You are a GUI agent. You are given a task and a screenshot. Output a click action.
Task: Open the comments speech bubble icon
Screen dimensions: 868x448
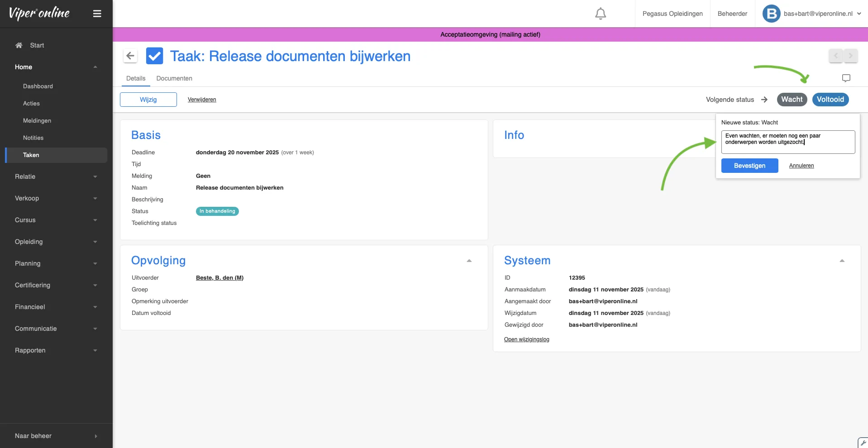coord(846,78)
